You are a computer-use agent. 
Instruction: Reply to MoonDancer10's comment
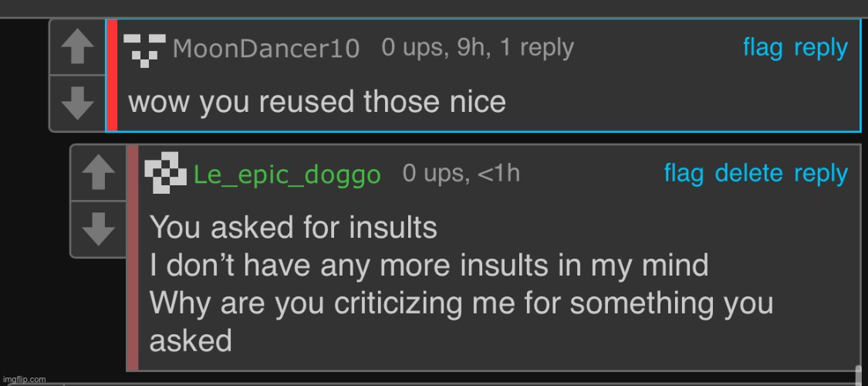(821, 48)
